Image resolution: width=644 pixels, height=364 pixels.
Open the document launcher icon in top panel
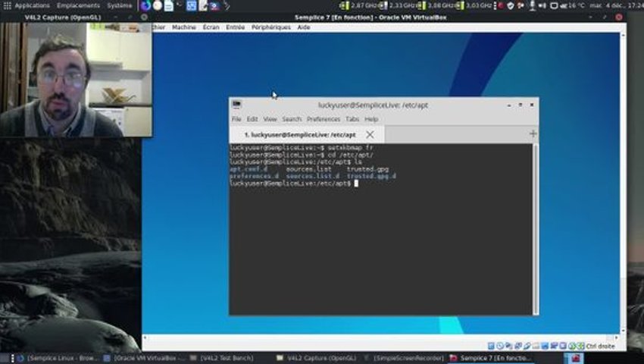pyautogui.click(x=169, y=5)
